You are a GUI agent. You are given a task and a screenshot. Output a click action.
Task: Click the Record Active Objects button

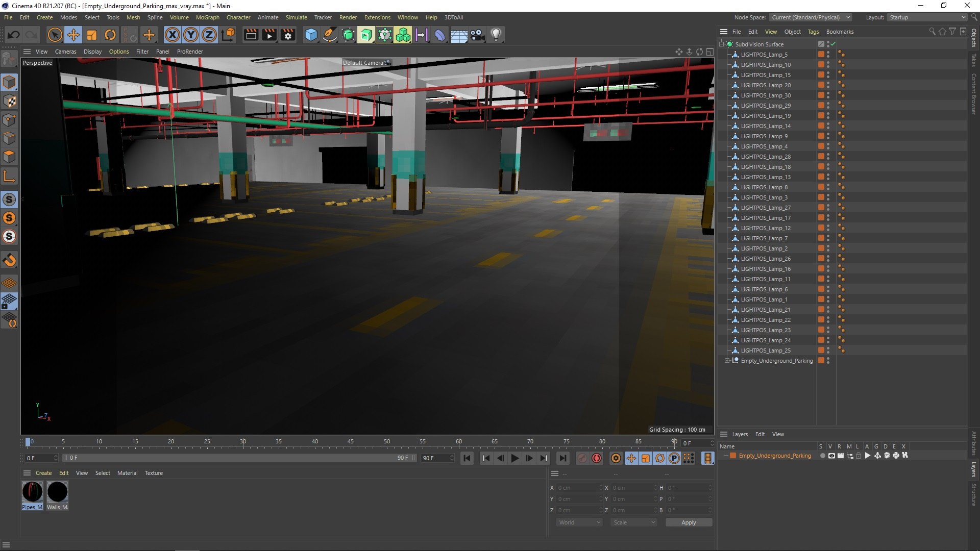[582, 458]
